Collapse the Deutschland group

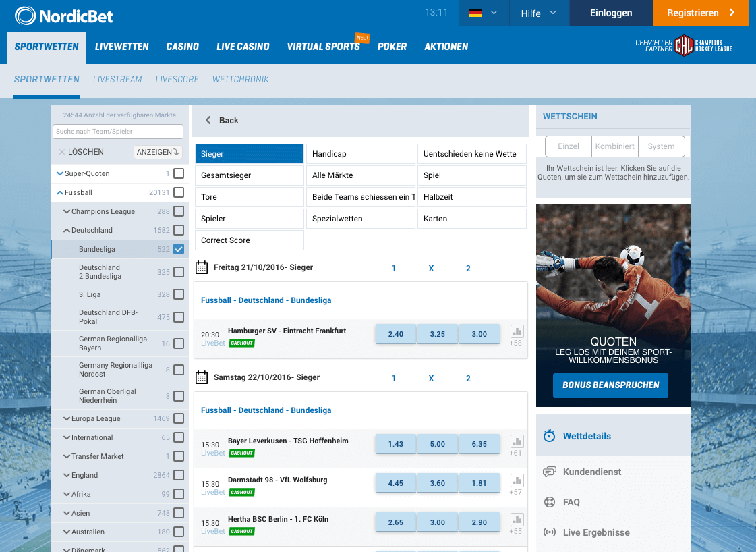[x=67, y=230]
